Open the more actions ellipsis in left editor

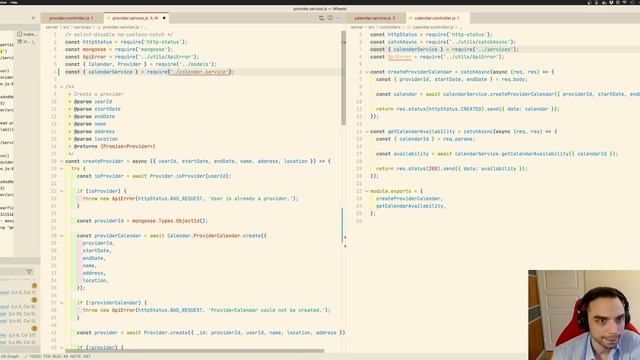339,18
